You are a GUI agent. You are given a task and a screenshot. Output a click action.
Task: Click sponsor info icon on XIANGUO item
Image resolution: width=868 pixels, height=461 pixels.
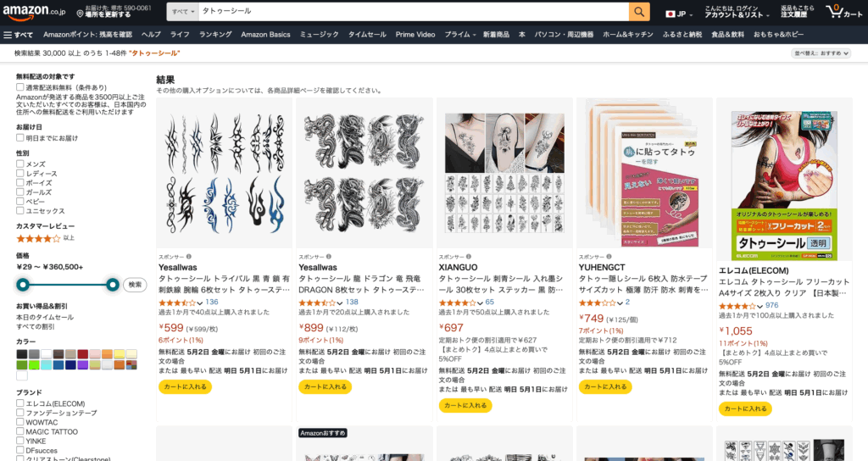tap(469, 257)
